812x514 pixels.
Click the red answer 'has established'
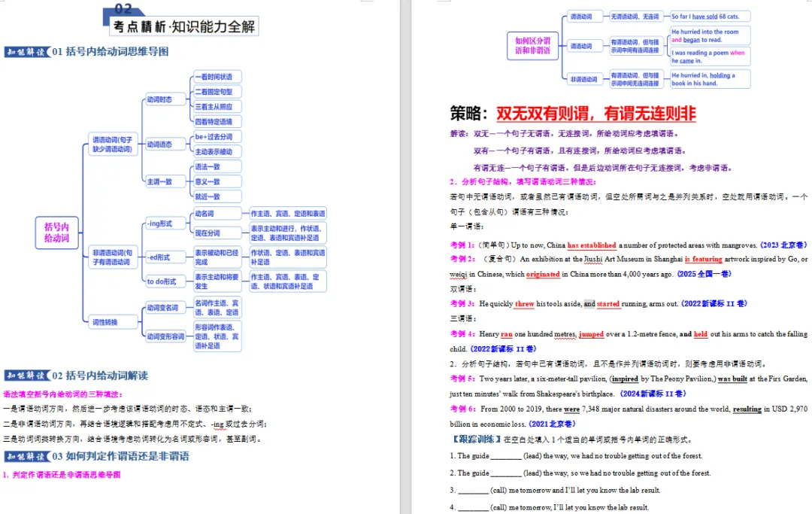pos(592,245)
